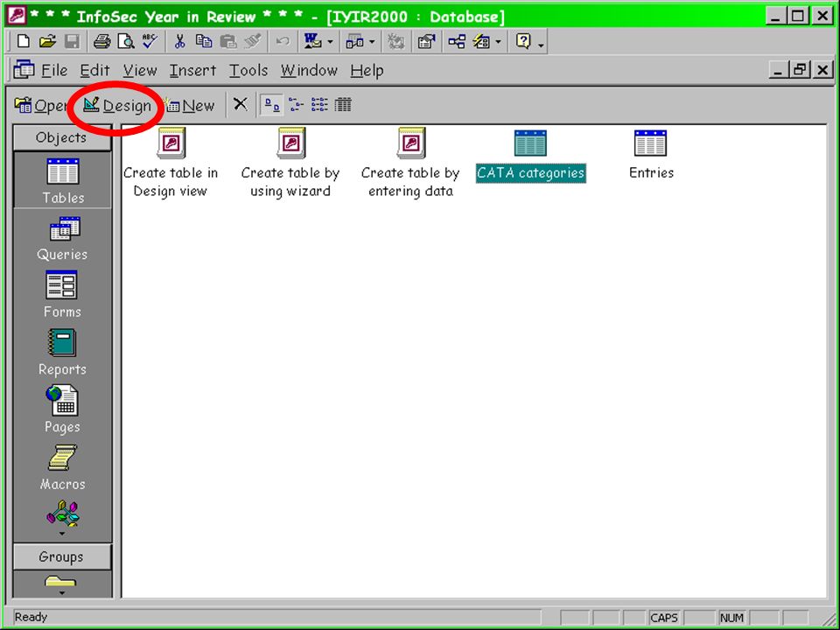
Task: Click the Open button in database toolbar
Action: (41, 106)
